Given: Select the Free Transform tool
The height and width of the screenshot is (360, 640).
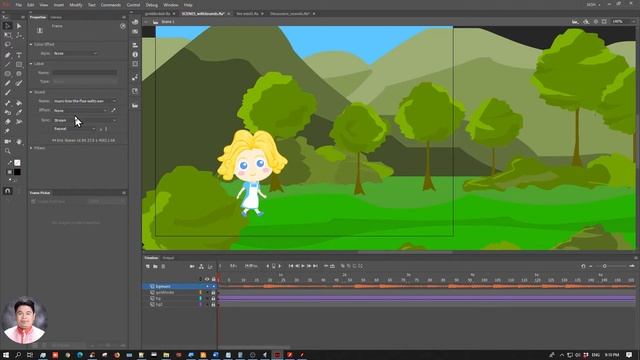Looking at the screenshot, I should (x=7, y=35).
